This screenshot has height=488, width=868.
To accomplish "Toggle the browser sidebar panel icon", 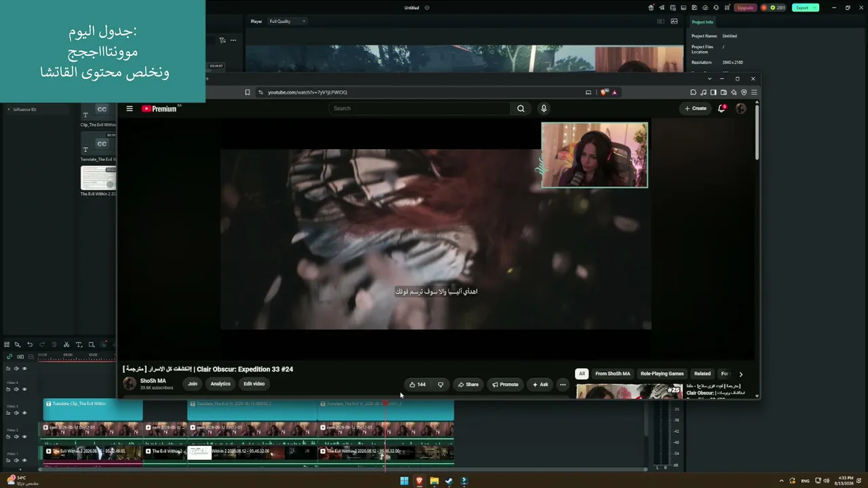I will tap(713, 92).
